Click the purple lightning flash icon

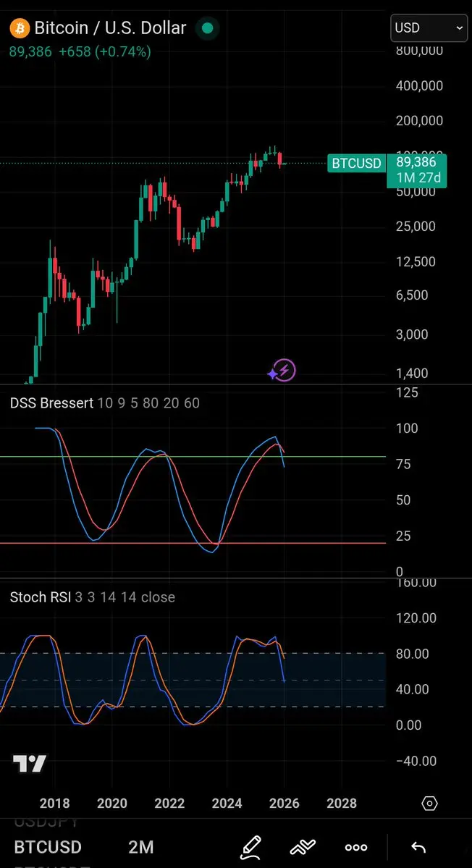(286, 370)
